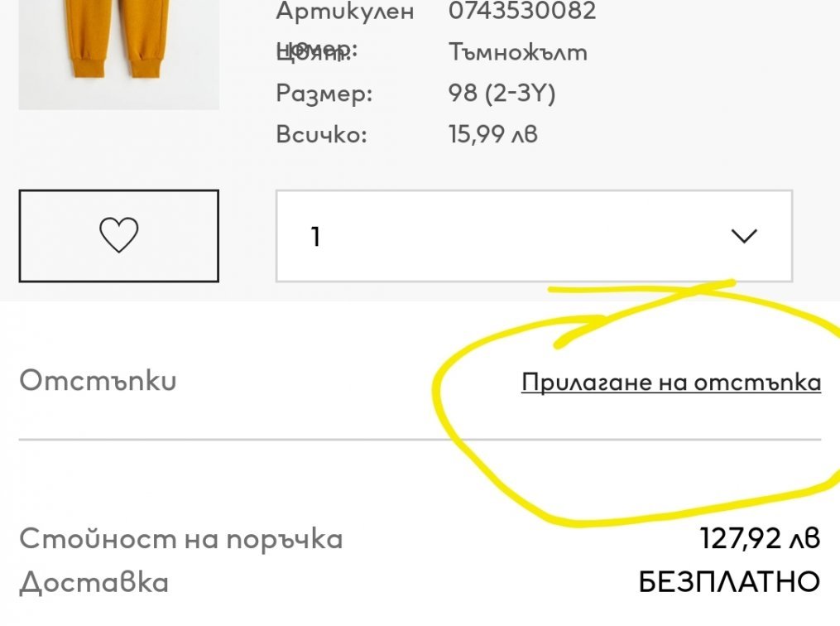Click the heart favorite icon

click(x=118, y=236)
